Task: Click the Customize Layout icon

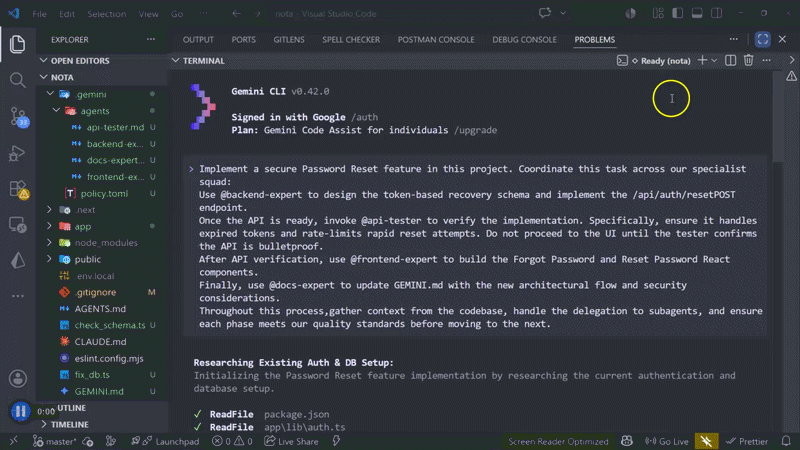Action: pos(658,13)
